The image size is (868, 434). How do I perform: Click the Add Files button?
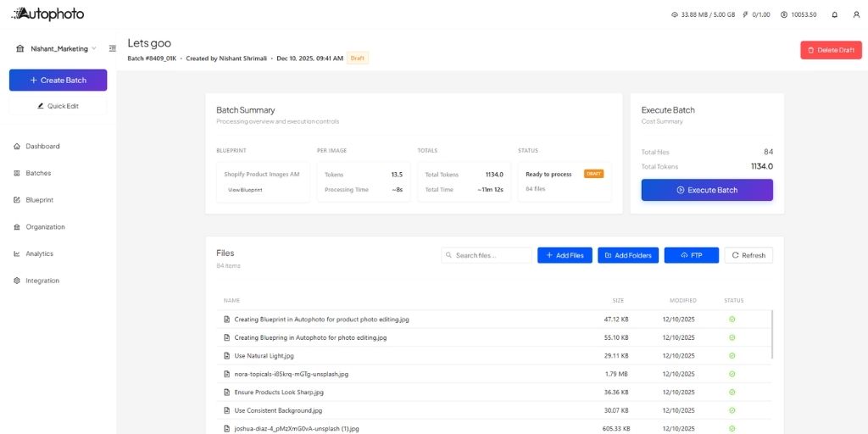565,255
